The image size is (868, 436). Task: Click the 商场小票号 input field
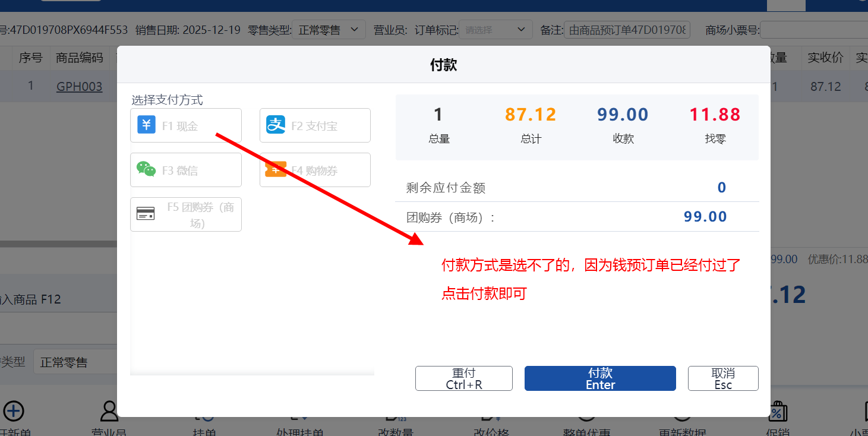[814, 29]
